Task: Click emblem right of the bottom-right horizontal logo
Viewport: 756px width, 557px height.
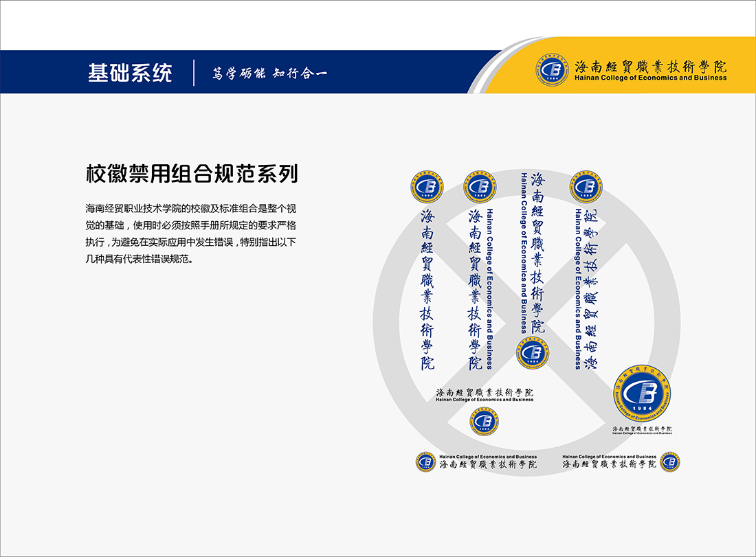Action: click(x=669, y=462)
